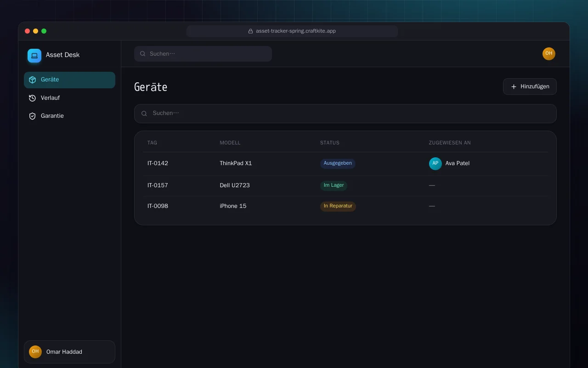Click the Garantie shield icon
The image size is (588, 368).
pyautogui.click(x=32, y=116)
